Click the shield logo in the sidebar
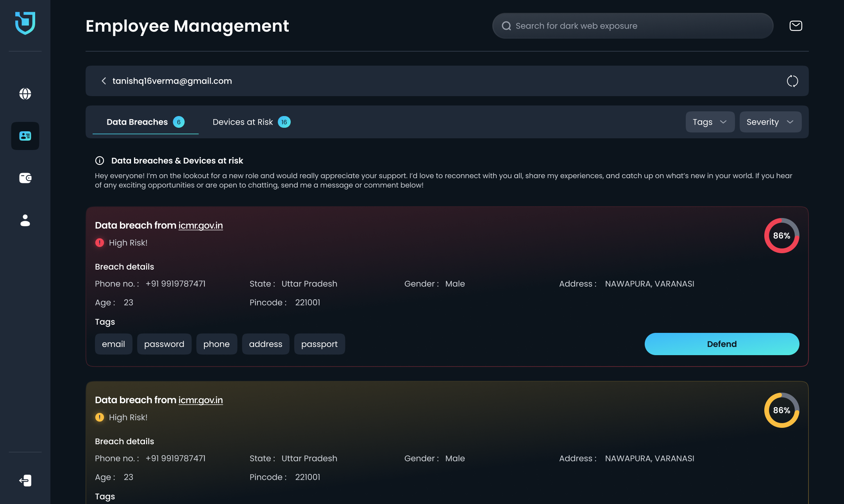This screenshot has height=504, width=844. tap(25, 23)
